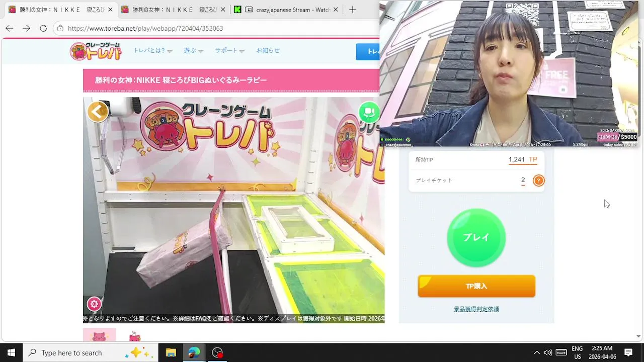This screenshot has width=644, height=362.
Task: Close the crazyjapanese Stream tab
Action: (x=336, y=10)
